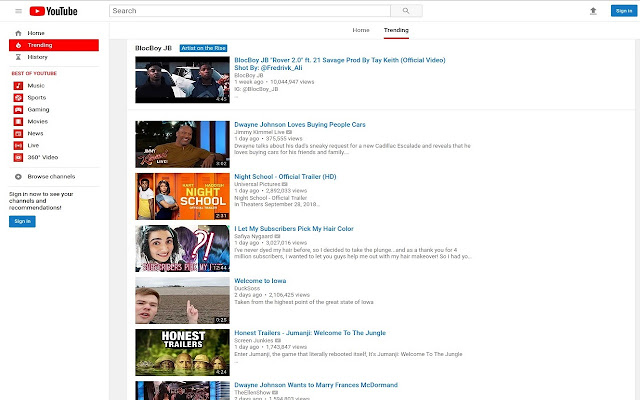Click the Browse channels plus icon
The width and height of the screenshot is (640, 400).
point(18,177)
